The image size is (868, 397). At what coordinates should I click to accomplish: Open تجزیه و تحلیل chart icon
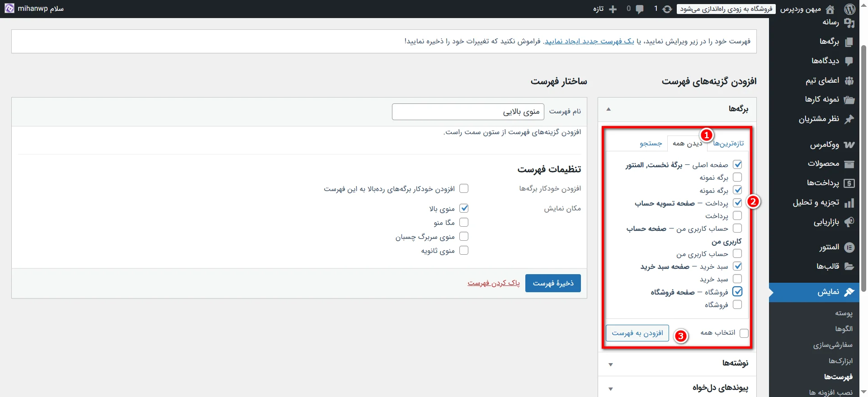(x=849, y=203)
